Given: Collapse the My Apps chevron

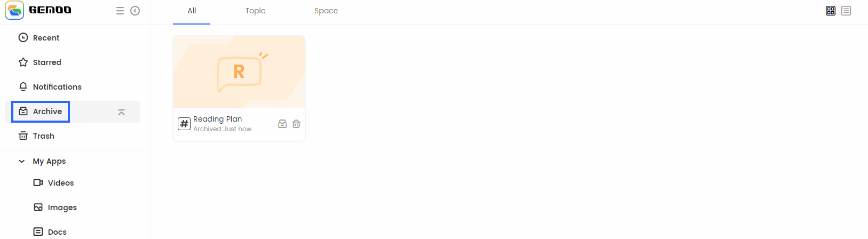Looking at the screenshot, I should 22,161.
